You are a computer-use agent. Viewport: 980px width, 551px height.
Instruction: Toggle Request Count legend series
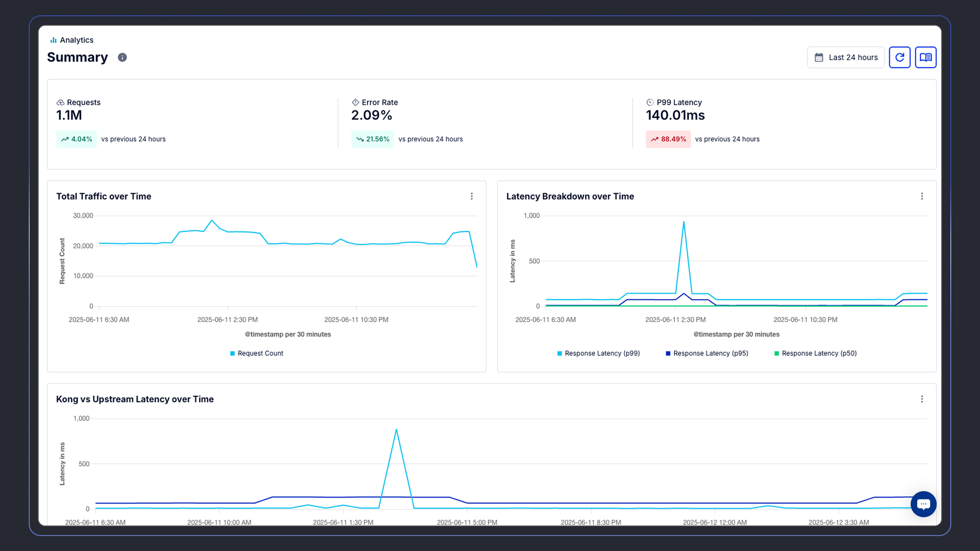256,353
